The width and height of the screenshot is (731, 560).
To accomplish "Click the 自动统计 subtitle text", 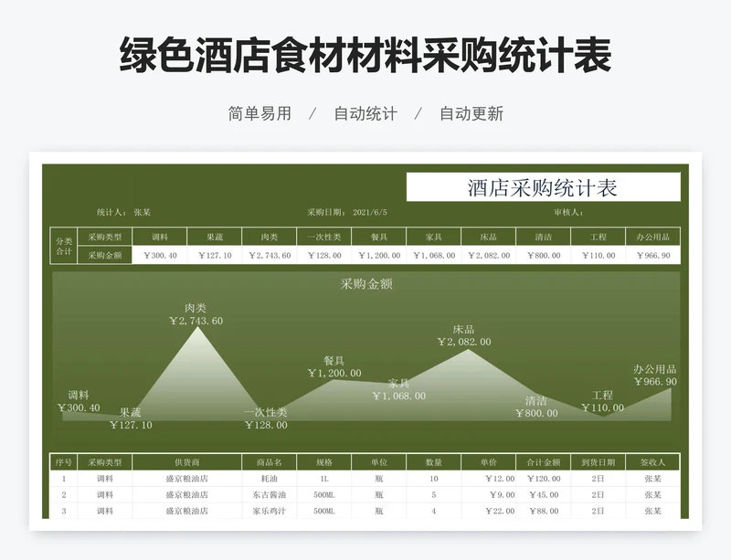I will [x=365, y=114].
